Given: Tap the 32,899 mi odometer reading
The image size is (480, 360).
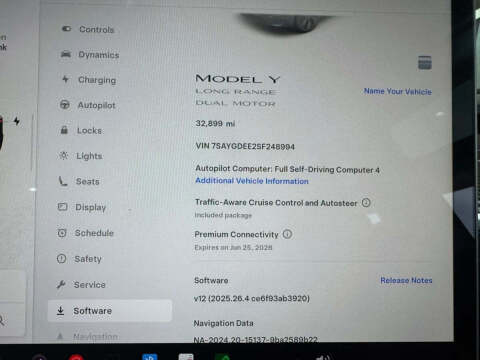Looking at the screenshot, I should click(215, 124).
